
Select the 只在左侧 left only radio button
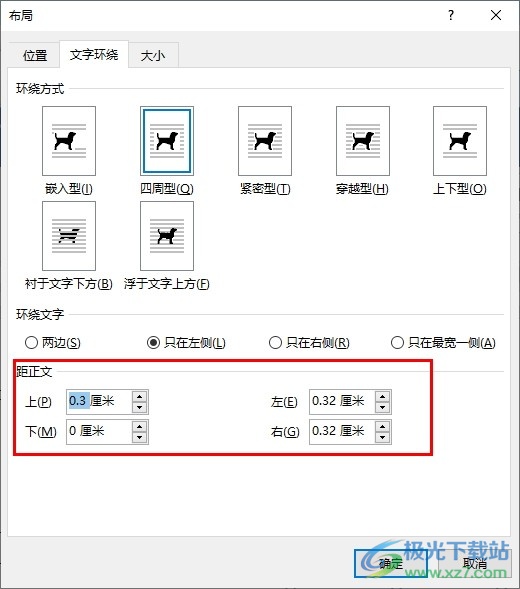tap(153, 343)
